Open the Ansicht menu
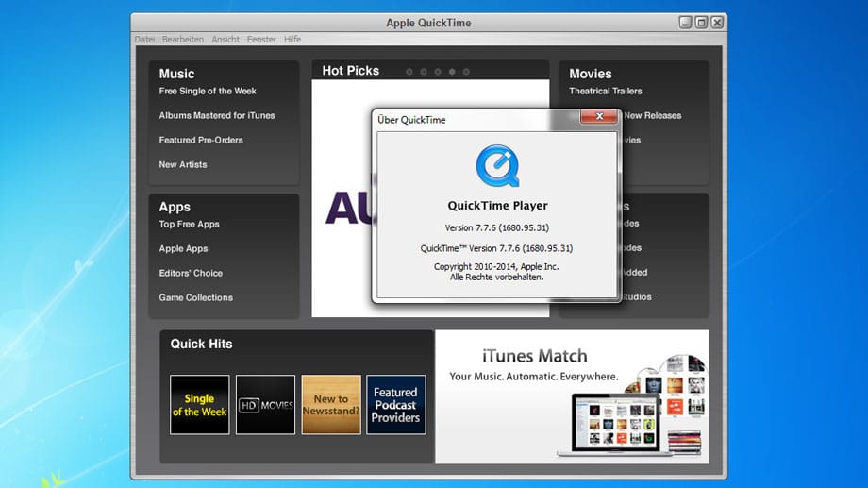Image resolution: width=868 pixels, height=488 pixels. [225, 40]
